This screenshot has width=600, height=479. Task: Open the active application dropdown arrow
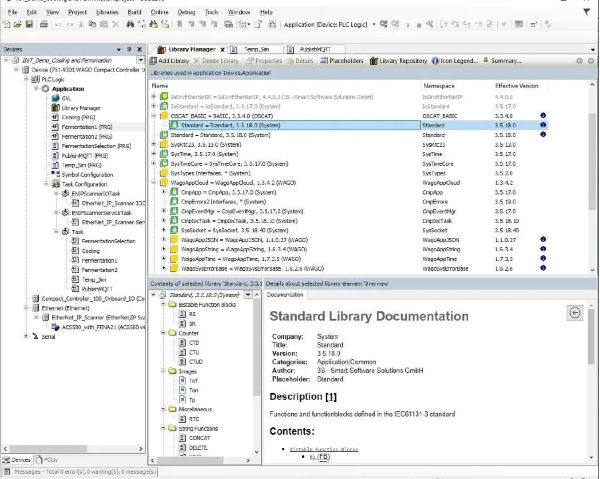tap(374, 24)
